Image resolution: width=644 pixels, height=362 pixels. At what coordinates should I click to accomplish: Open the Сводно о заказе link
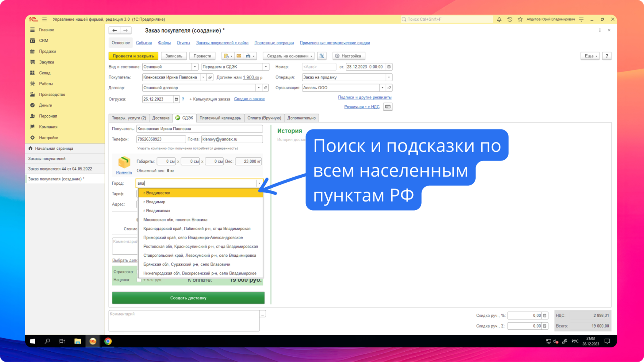click(249, 99)
